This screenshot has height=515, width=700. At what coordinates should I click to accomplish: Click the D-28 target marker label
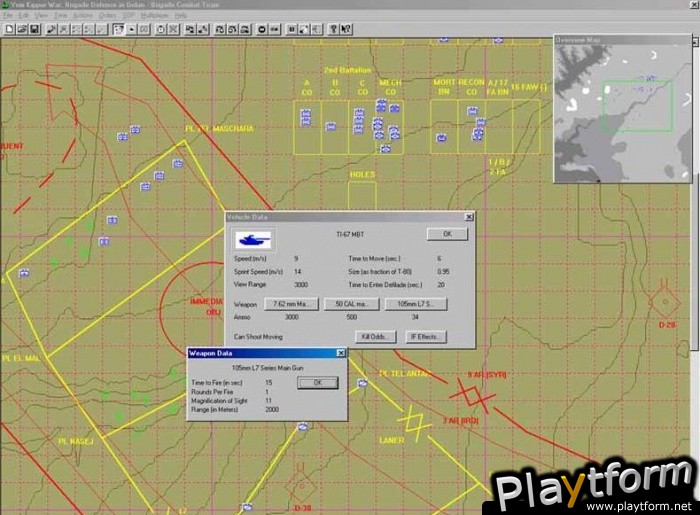coord(667,324)
